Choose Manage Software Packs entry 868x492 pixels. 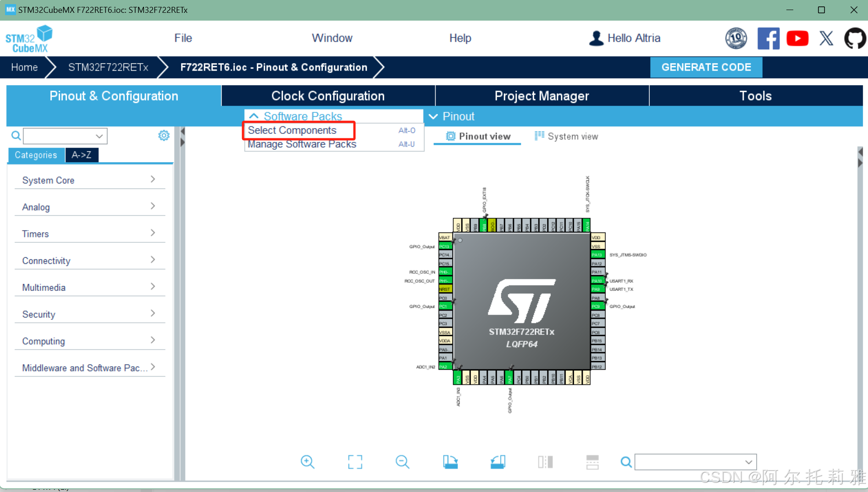(x=334, y=144)
